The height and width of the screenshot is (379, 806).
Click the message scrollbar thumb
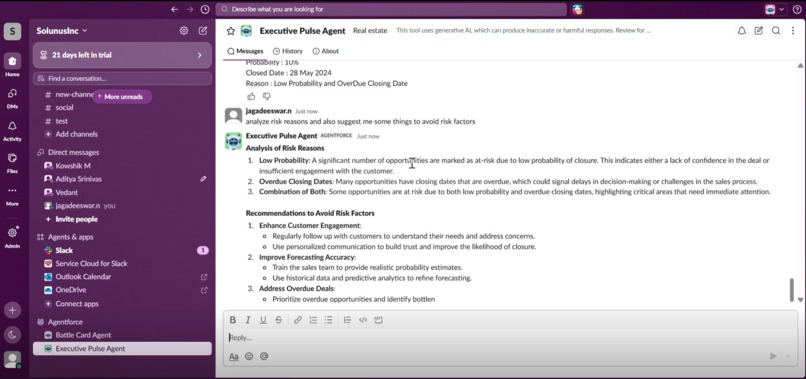(792, 290)
